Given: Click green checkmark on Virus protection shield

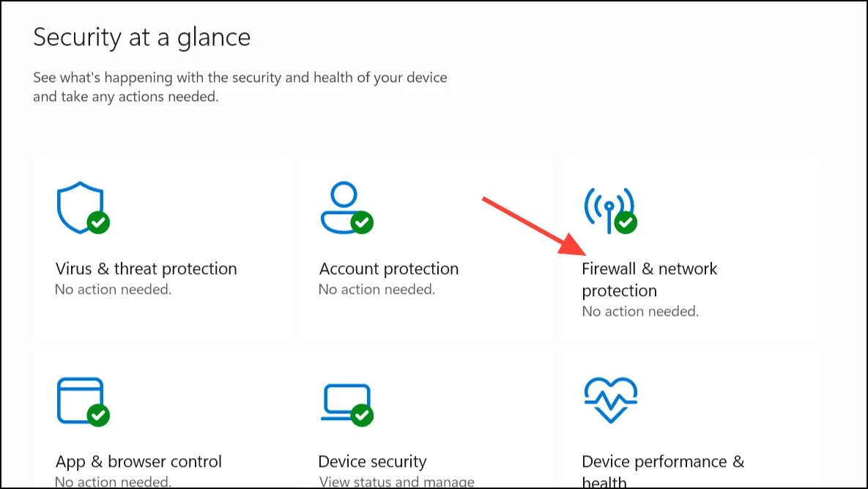Looking at the screenshot, I should 98,223.
